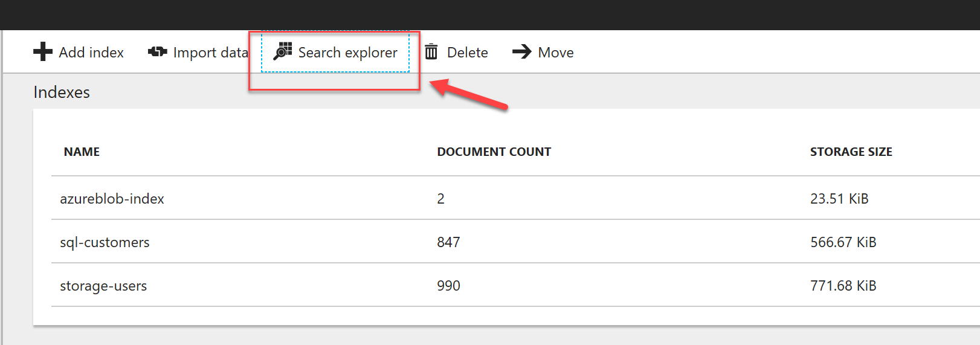980x345 pixels.
Task: Click the Import data plug icon
Action: (x=158, y=52)
